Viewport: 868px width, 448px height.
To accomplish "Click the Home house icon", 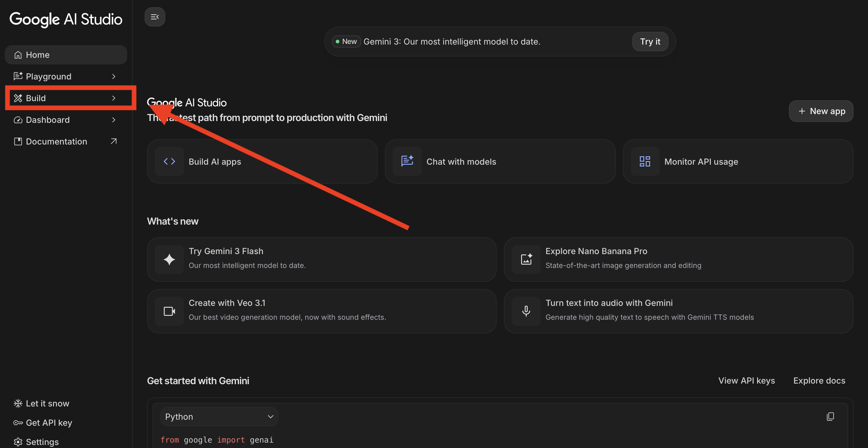I will (x=18, y=55).
